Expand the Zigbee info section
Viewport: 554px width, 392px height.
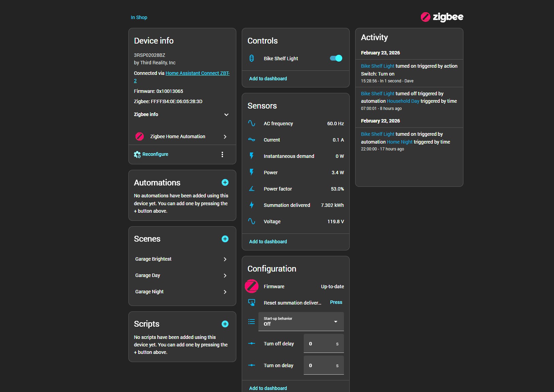click(x=182, y=115)
